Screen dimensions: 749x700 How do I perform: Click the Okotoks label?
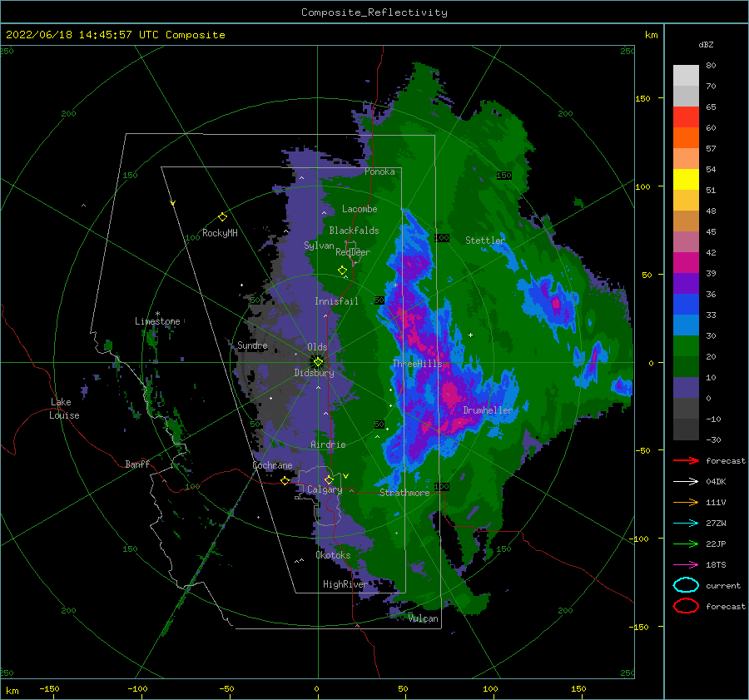[x=333, y=555]
